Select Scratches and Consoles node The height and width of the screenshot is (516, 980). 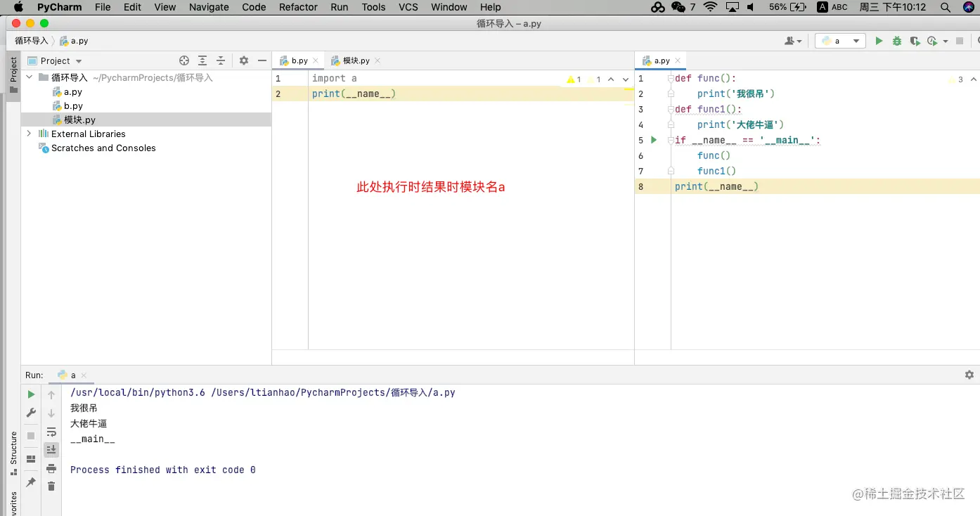(103, 148)
